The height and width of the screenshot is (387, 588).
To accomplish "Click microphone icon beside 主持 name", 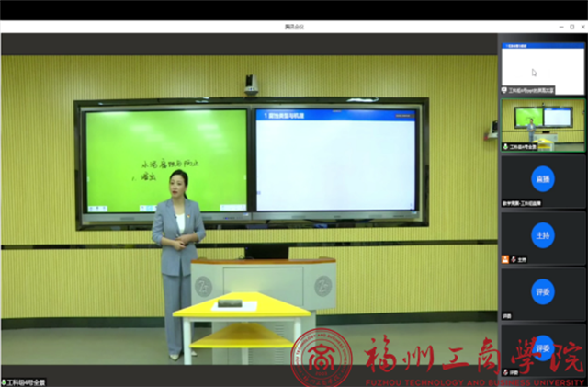I will pos(513,259).
